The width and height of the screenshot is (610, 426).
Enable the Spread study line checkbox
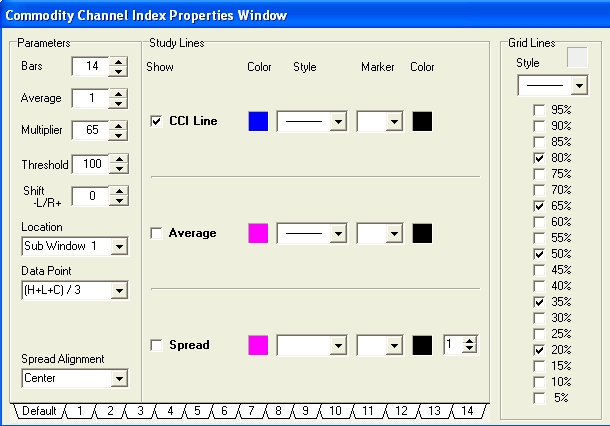click(x=156, y=345)
